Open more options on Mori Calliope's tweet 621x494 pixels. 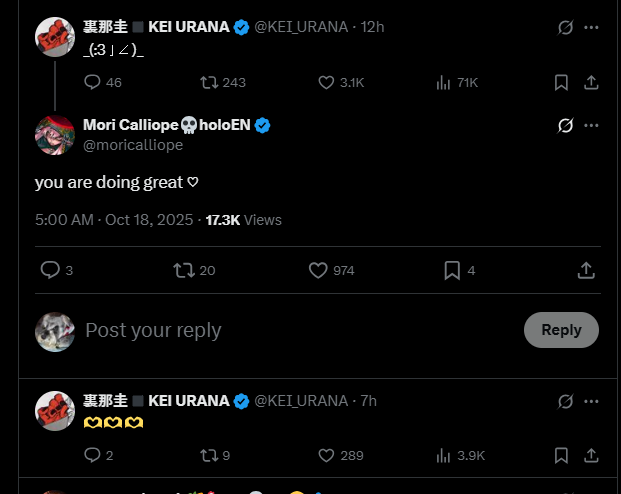(591, 126)
